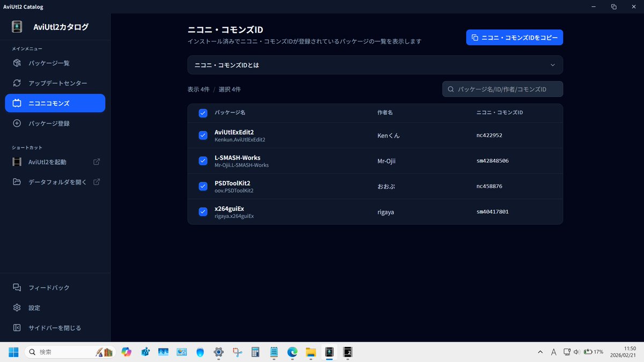This screenshot has height=362, width=644.
Task: Click taskbar 検索 search box
Action: tap(70, 352)
